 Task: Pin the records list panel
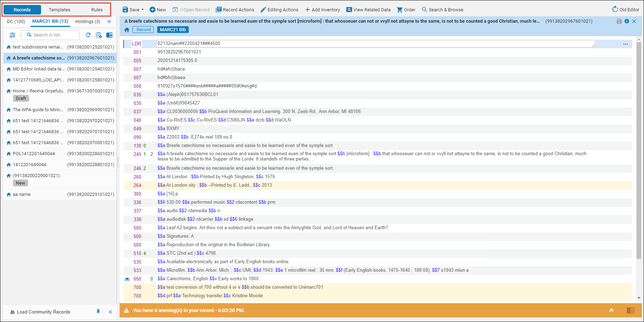tap(98, 312)
